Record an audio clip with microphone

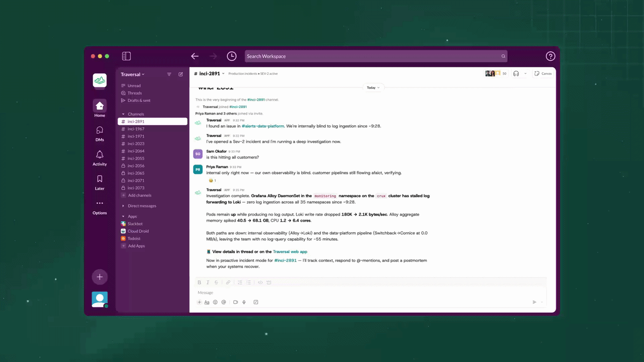(x=244, y=302)
